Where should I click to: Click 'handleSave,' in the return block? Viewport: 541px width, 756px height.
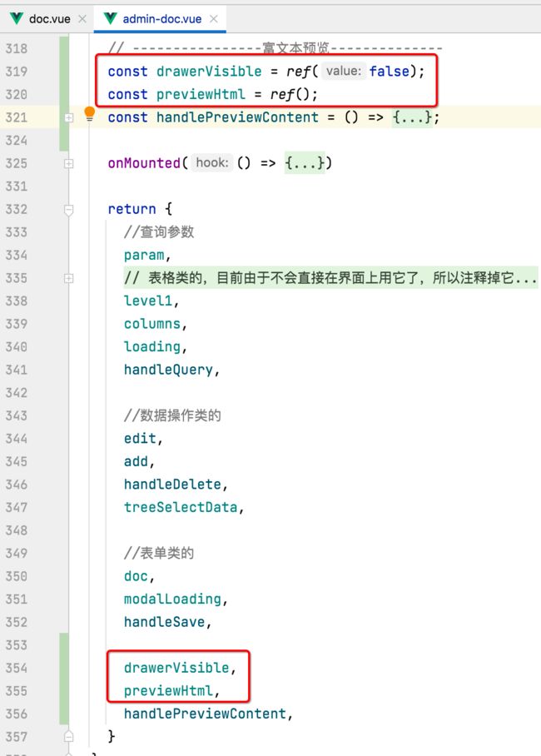[167, 622]
